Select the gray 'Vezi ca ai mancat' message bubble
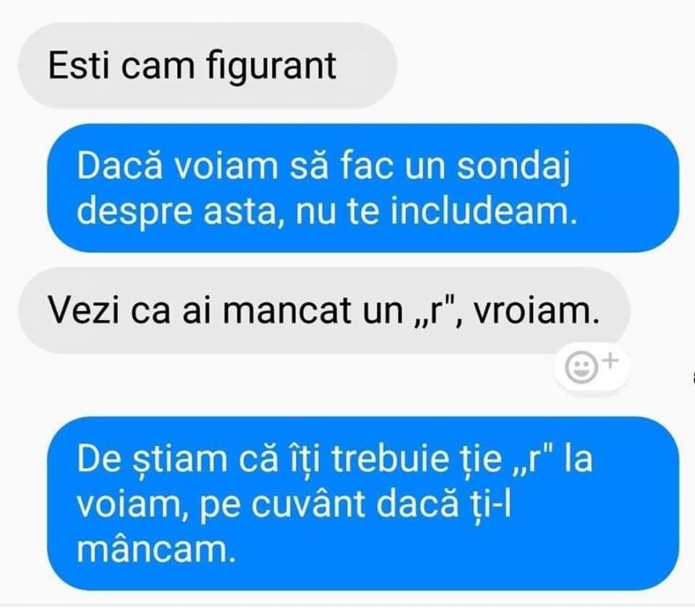Viewport: 695px width, 616px height. [323, 310]
